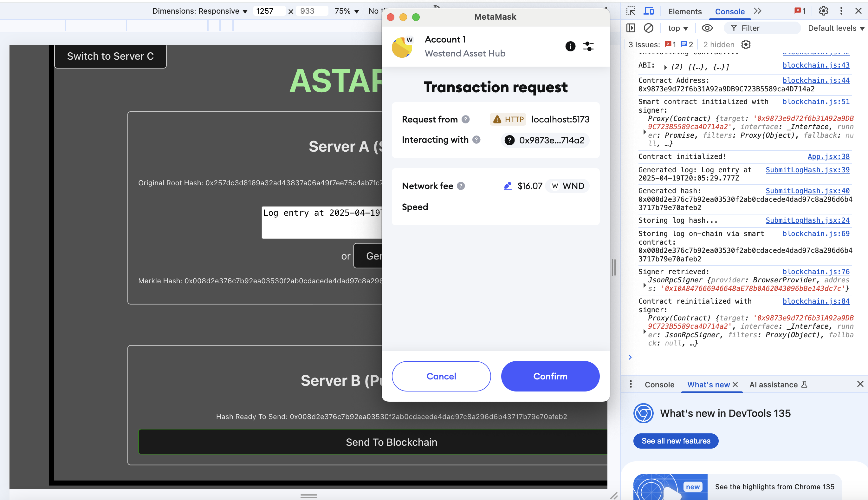Expand the first Proxy(Contract) object
Viewport: 868px width, 500px height.
pos(645,132)
